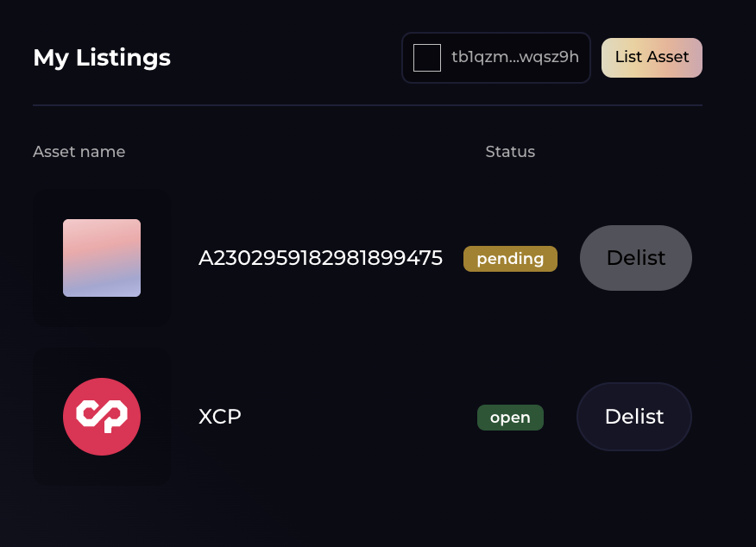756x547 pixels.
Task: Click the pending status badge
Action: click(510, 258)
